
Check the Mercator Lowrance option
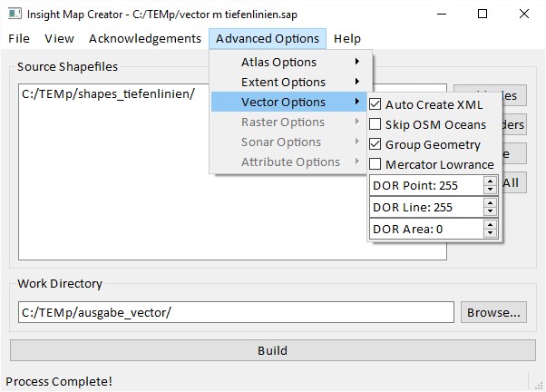pyautogui.click(x=376, y=165)
